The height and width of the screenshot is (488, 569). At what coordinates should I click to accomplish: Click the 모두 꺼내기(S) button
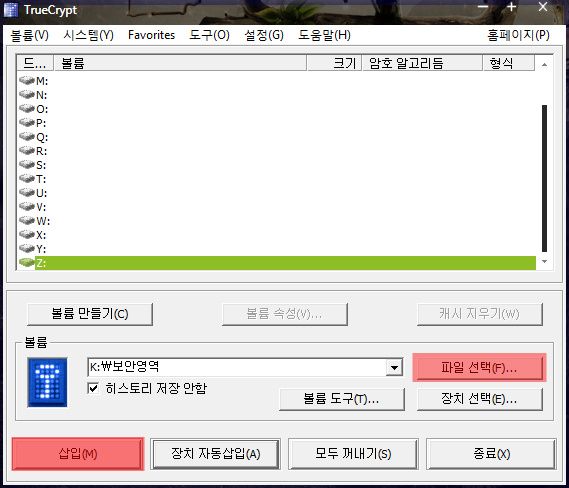click(x=353, y=454)
